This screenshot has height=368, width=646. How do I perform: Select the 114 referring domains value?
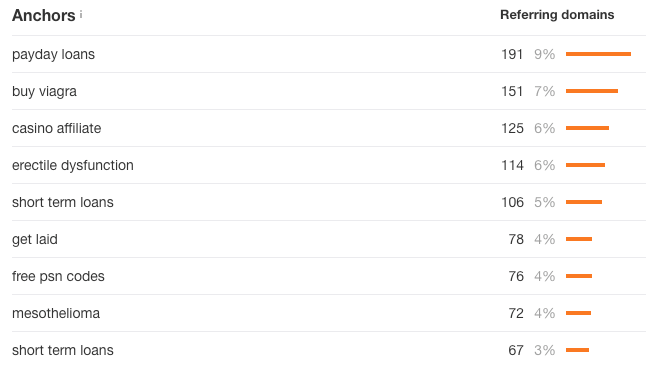pos(513,165)
